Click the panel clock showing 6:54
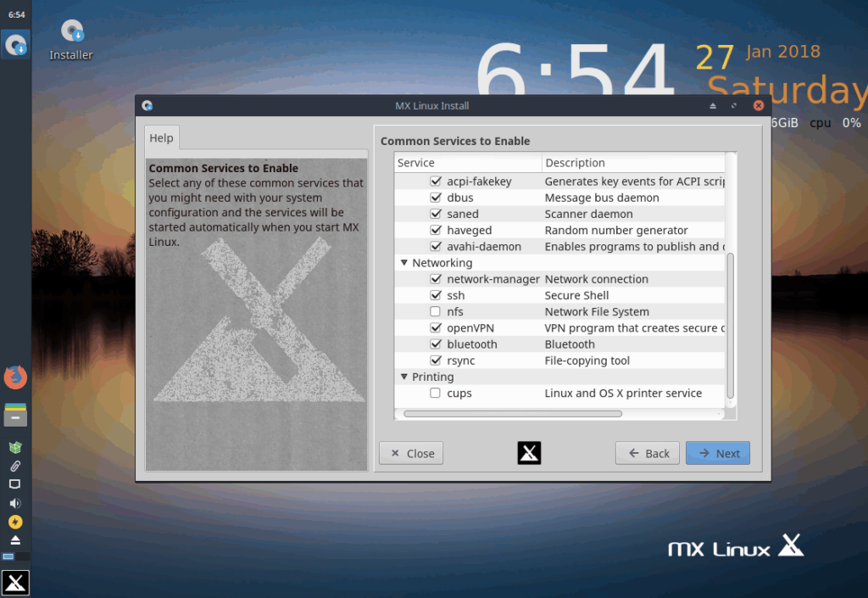Image resolution: width=868 pixels, height=598 pixels. coord(16,15)
